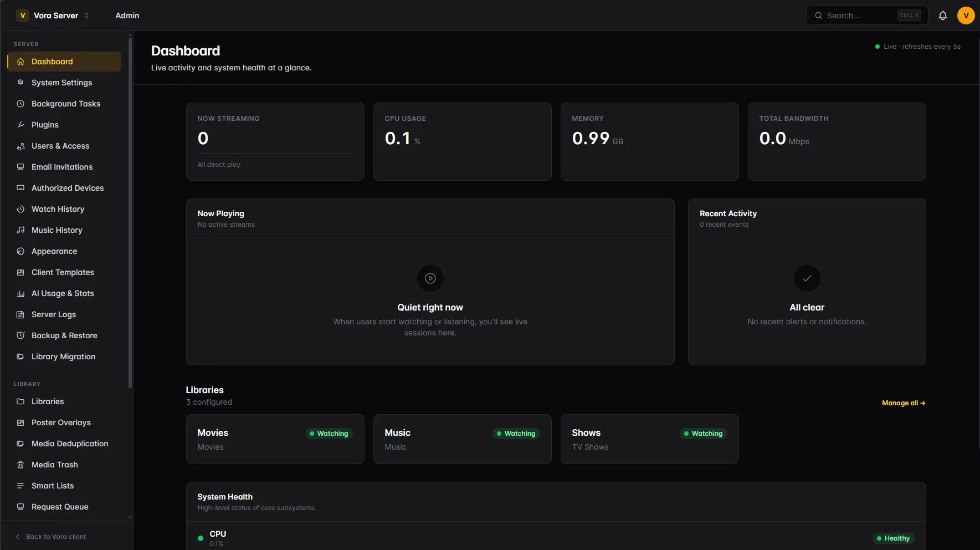Image resolution: width=980 pixels, height=550 pixels.
Task: Click the Search input field
Action: pos(866,16)
